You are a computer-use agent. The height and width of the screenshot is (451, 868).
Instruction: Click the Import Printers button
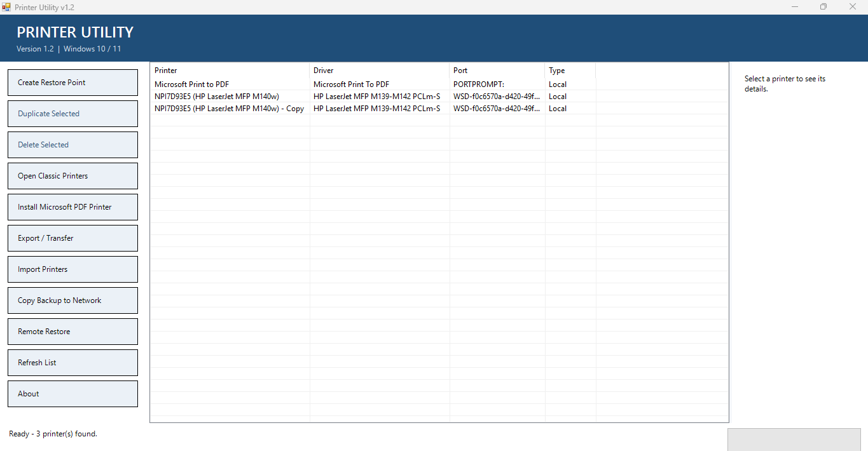(72, 269)
